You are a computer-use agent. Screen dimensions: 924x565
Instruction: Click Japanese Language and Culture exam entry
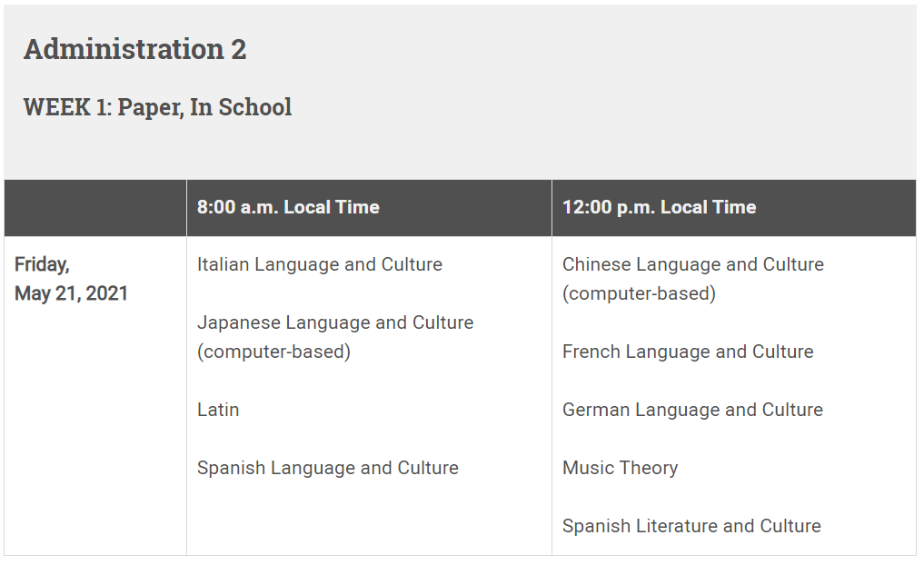[335, 337]
